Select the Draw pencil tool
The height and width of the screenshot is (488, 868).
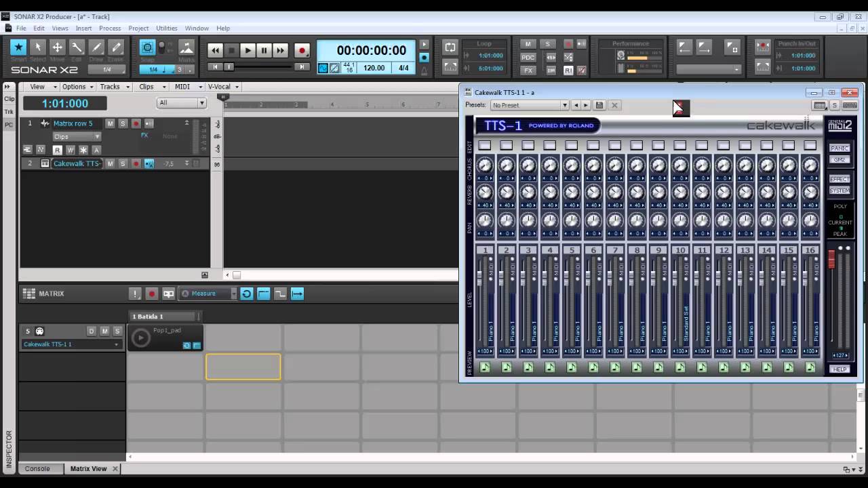tap(97, 47)
